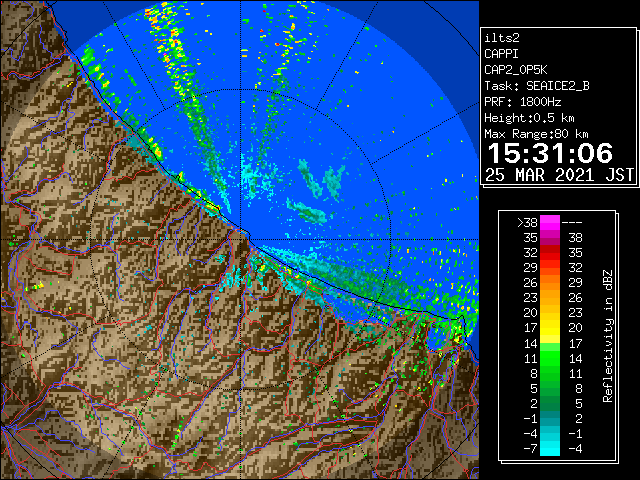Click the 'Task: SEAICE2_B' line
The width and height of the screenshot is (640, 480).
tap(537, 86)
